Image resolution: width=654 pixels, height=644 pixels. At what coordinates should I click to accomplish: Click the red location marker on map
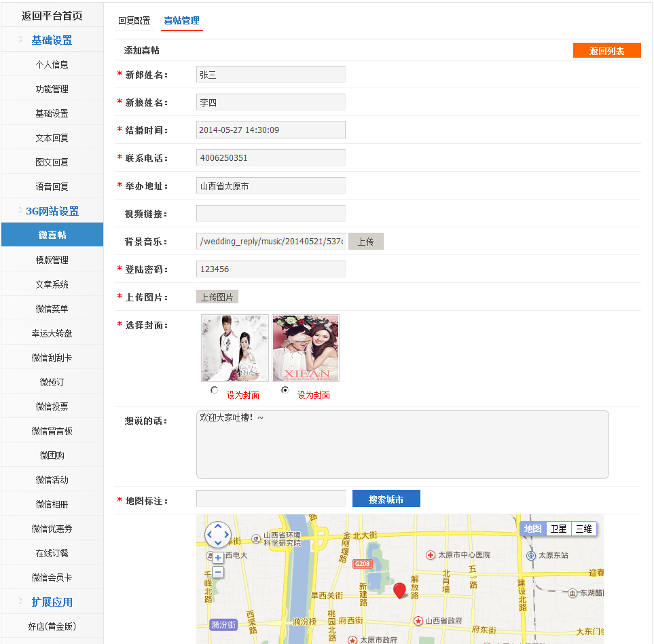(x=399, y=590)
